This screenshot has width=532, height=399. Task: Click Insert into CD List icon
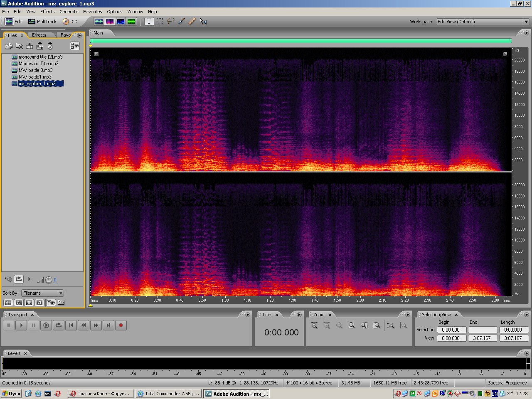tap(50, 46)
